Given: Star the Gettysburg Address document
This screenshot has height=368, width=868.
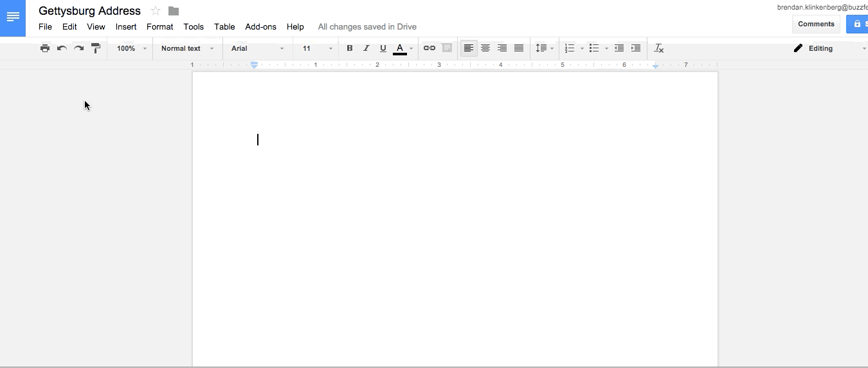Looking at the screenshot, I should point(156,11).
